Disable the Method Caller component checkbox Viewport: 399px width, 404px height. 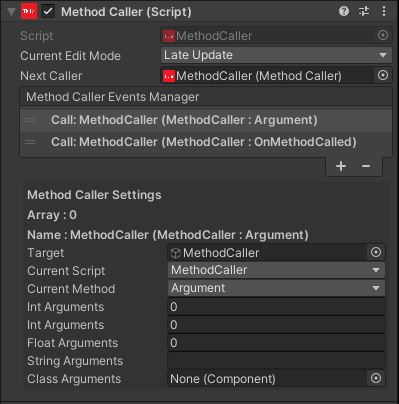48,12
